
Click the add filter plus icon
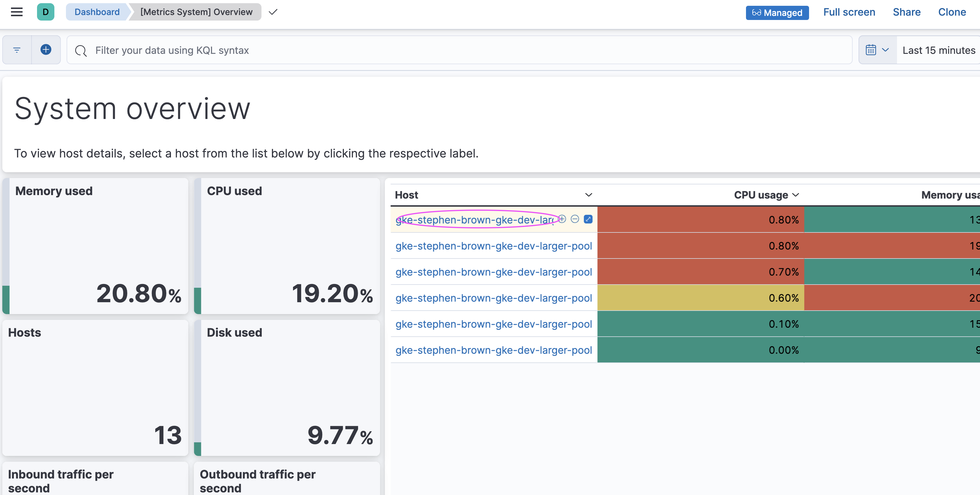(x=46, y=49)
